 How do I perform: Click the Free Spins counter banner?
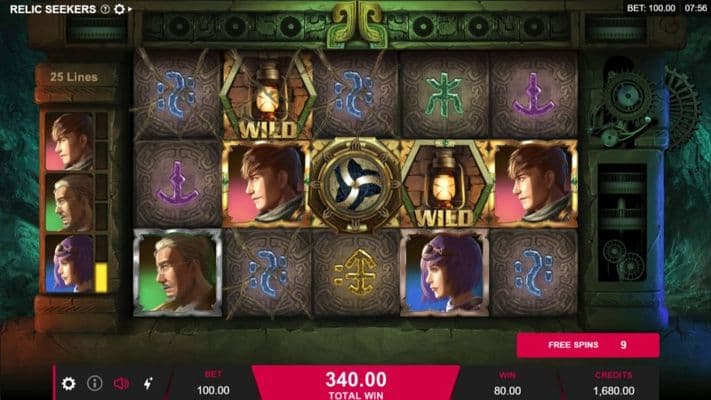588,345
